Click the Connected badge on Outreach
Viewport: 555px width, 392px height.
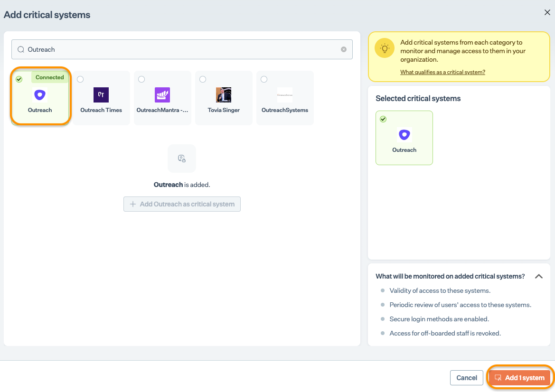(49, 77)
